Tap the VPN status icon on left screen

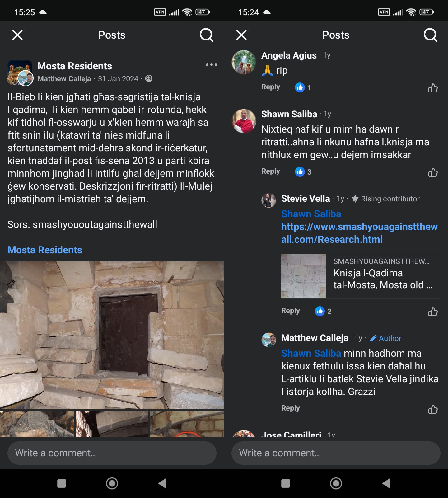pyautogui.click(x=160, y=12)
